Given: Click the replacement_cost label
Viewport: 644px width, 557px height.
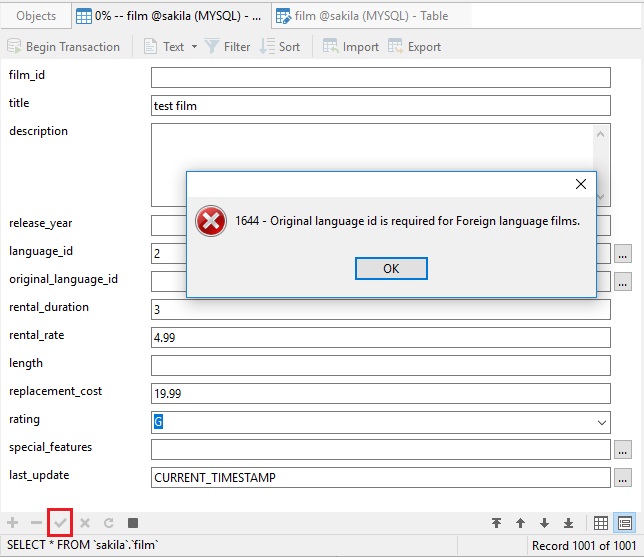Looking at the screenshot, I should pyautogui.click(x=55, y=391).
